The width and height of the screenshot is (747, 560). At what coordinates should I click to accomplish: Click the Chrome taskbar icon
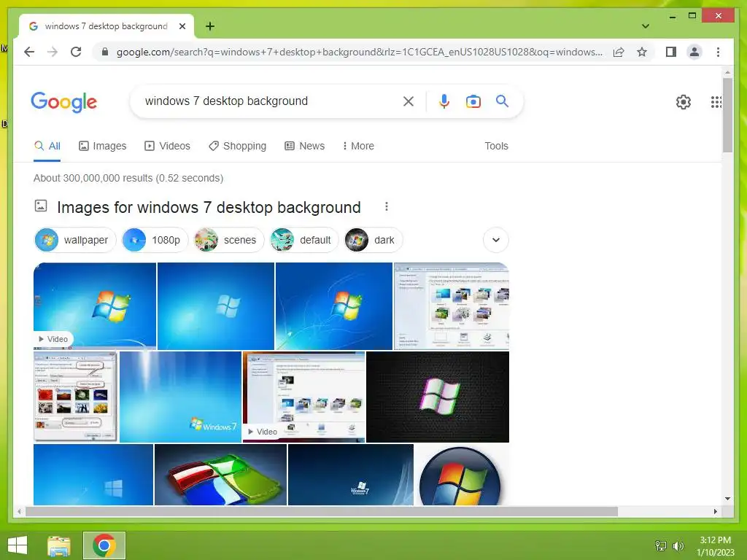(104, 545)
